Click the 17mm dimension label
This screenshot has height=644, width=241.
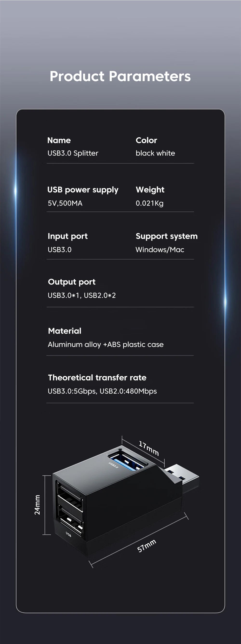point(149,448)
